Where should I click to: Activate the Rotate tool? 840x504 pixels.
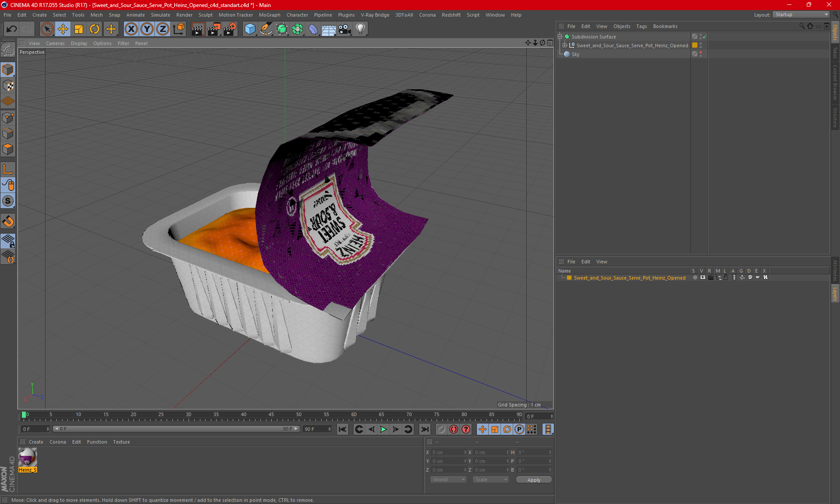pyautogui.click(x=94, y=29)
